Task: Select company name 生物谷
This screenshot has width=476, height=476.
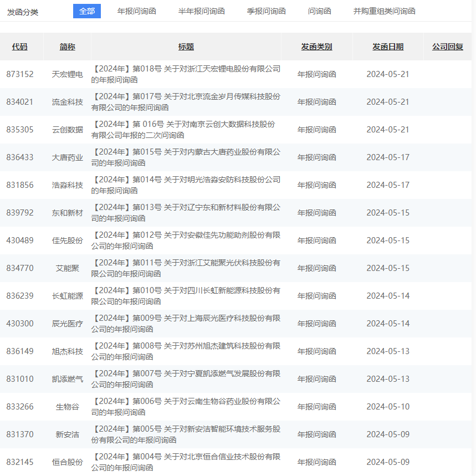Action: click(x=68, y=407)
